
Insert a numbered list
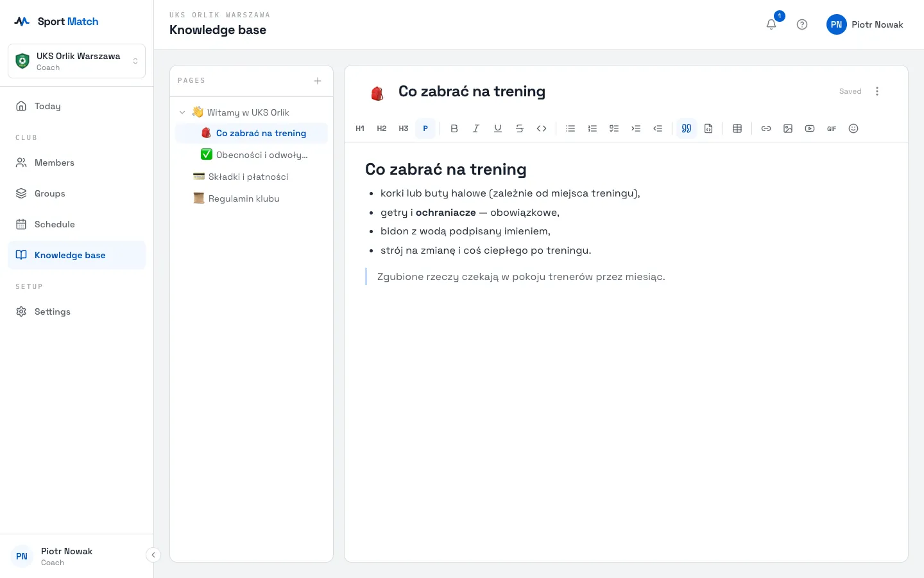[592, 128]
